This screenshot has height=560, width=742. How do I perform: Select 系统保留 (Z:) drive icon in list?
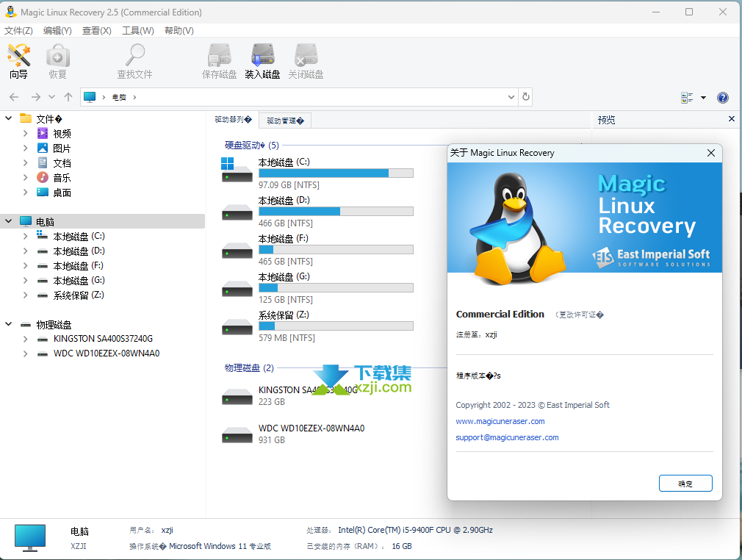pos(237,327)
